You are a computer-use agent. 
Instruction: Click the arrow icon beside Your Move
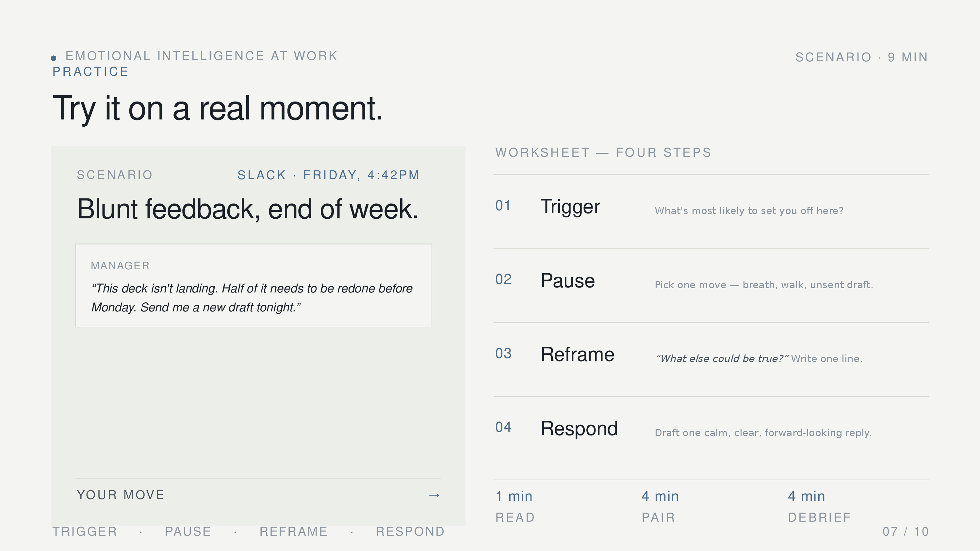[x=434, y=495]
